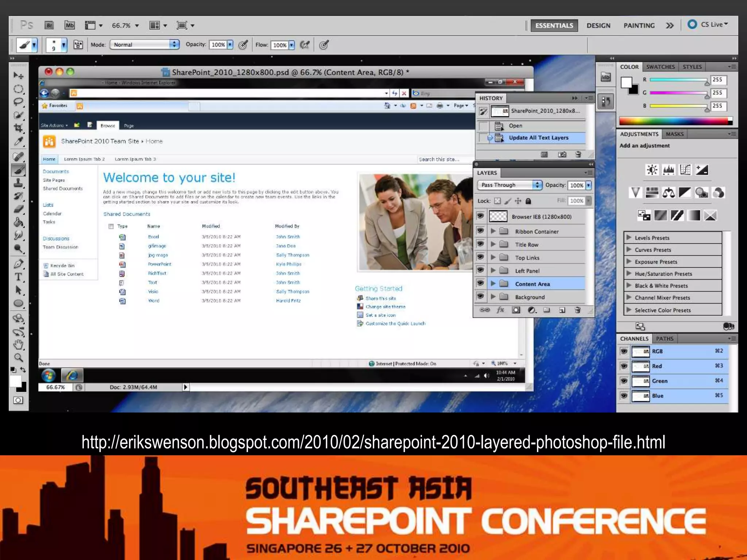
Task: Select the Type tool
Action: [18, 277]
